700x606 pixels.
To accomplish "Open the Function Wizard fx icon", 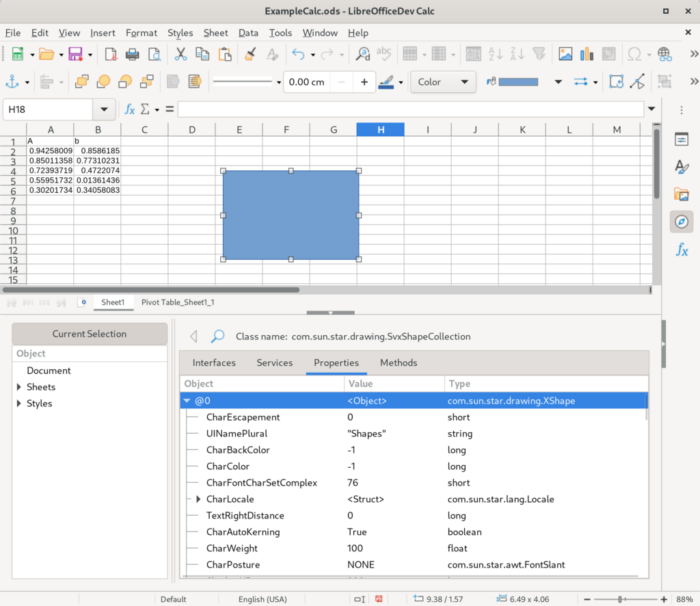I will [x=130, y=109].
